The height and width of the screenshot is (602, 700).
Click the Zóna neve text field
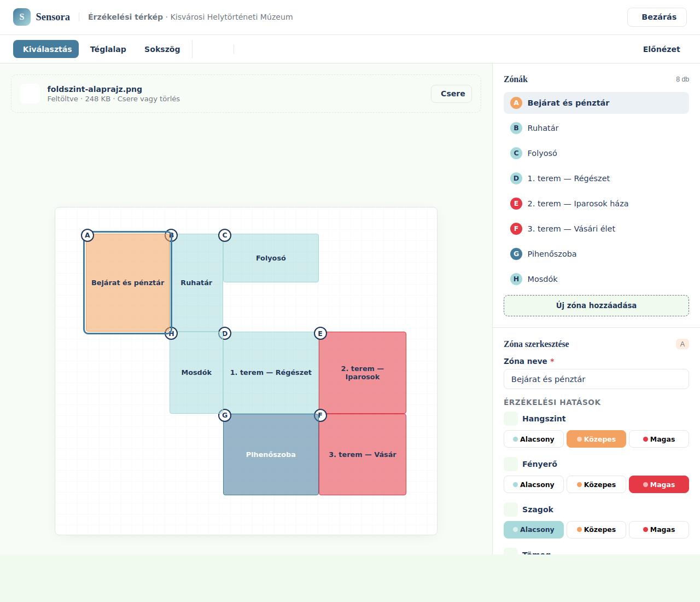[596, 379]
